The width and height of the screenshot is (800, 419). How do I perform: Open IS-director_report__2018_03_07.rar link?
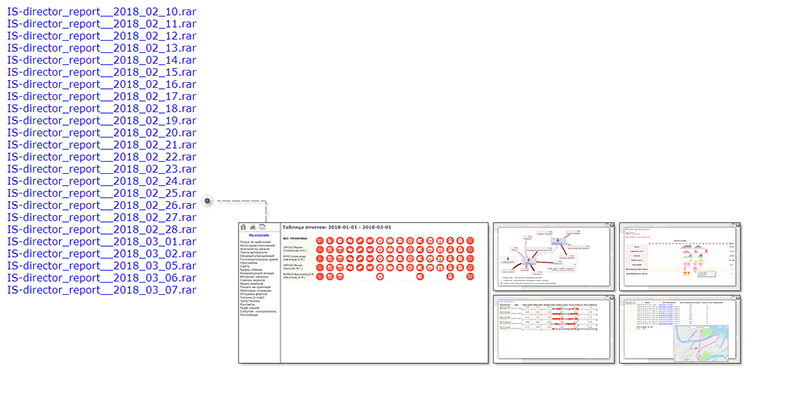(x=101, y=290)
